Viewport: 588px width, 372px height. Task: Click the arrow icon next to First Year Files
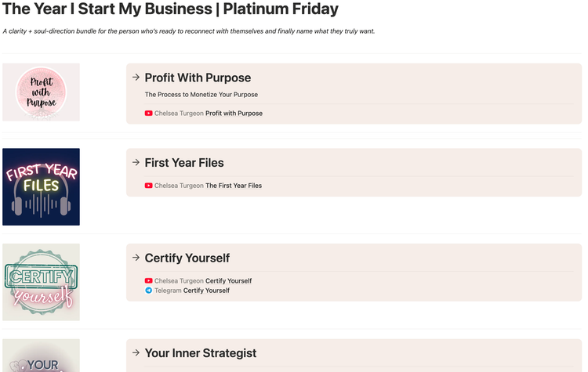click(x=136, y=163)
